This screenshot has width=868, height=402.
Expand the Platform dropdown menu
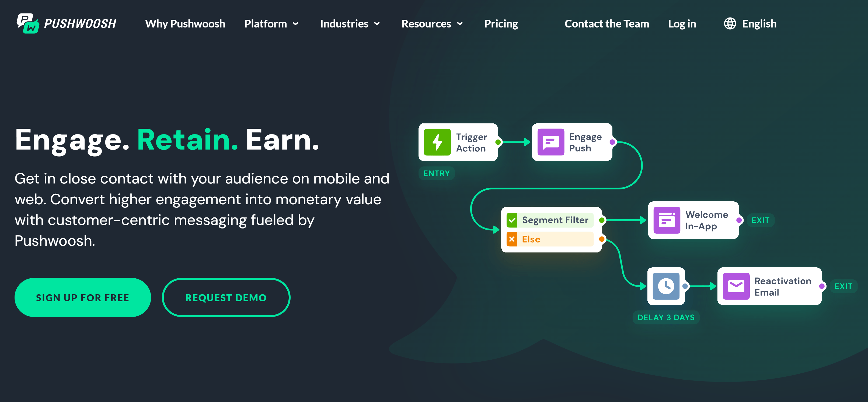pyautogui.click(x=271, y=24)
